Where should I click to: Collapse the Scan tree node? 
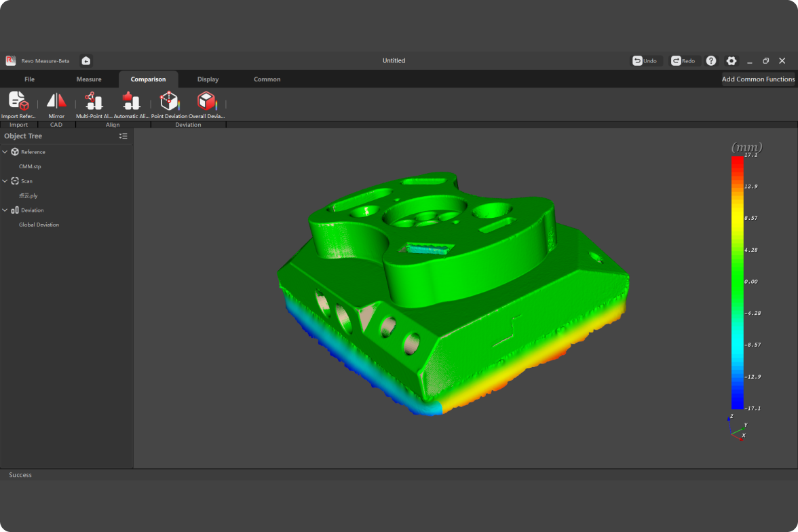point(5,181)
